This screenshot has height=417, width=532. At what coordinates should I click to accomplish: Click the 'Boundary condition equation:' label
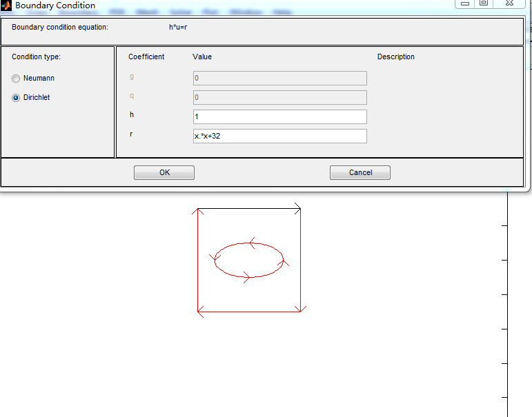(x=60, y=27)
